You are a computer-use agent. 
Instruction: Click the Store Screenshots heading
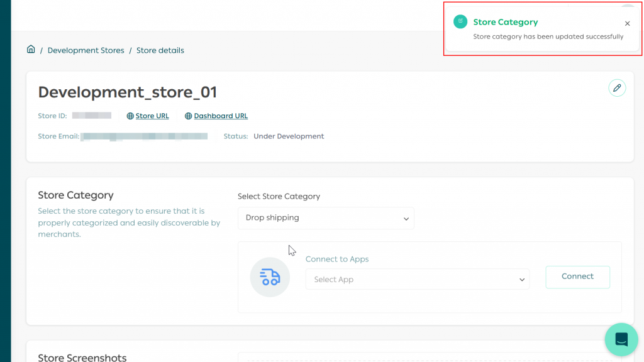coord(82,357)
